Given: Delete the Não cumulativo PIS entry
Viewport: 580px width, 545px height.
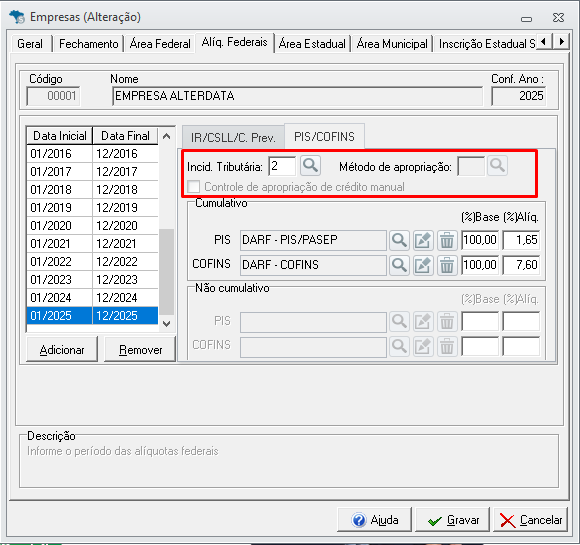Looking at the screenshot, I should (x=447, y=322).
